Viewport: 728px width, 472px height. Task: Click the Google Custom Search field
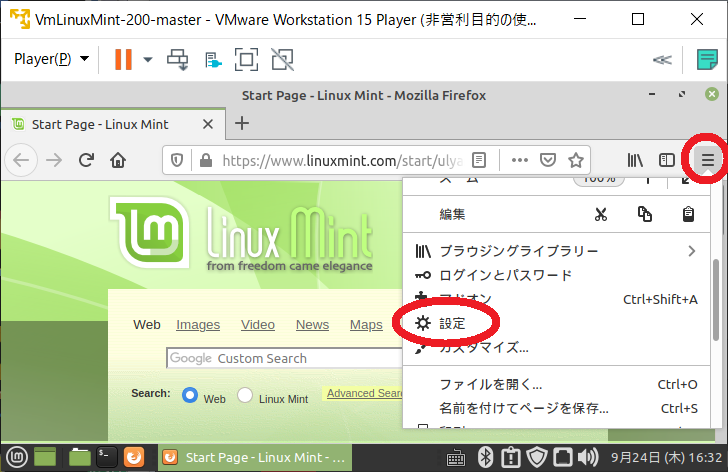coord(285,358)
